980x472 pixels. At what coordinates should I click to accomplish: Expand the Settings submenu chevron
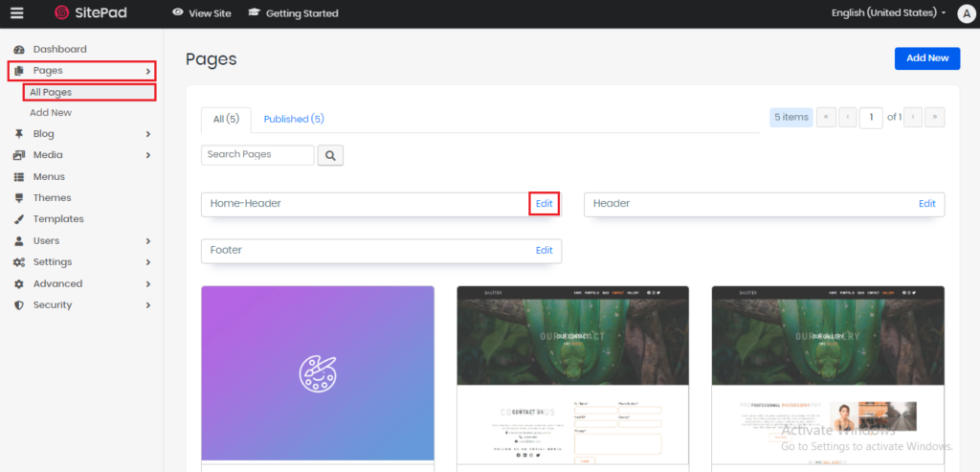147,262
